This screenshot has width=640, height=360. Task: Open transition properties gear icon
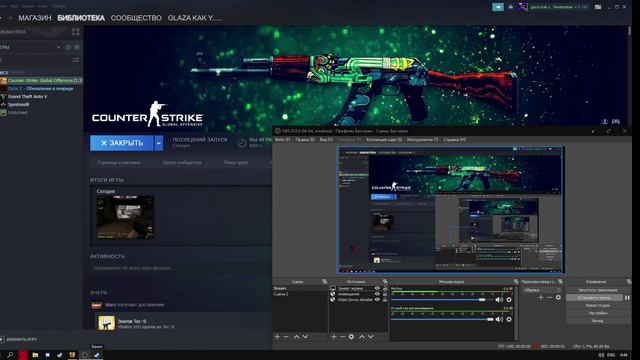click(x=558, y=298)
